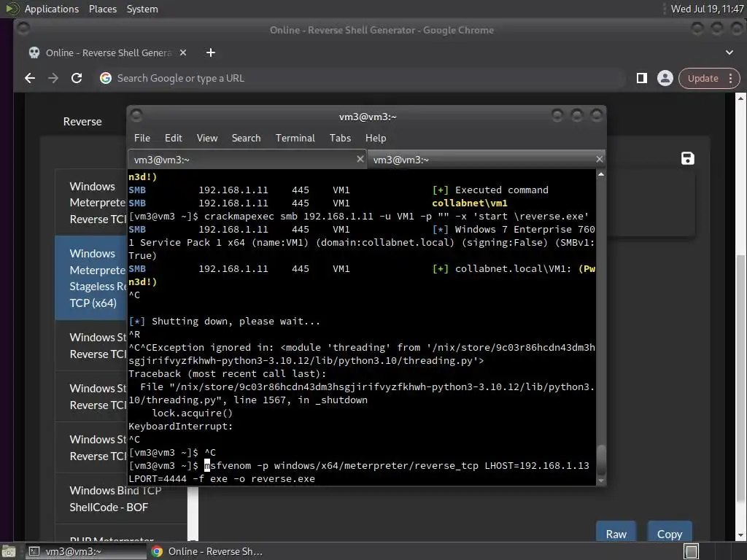747x560 pixels.
Task: Click the Reverse tab on webpage
Action: (82, 122)
